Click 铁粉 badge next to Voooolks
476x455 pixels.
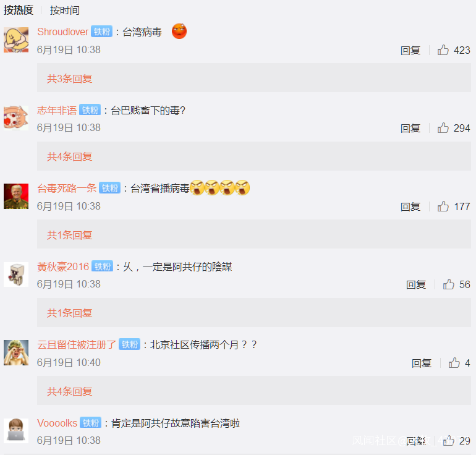(91, 422)
